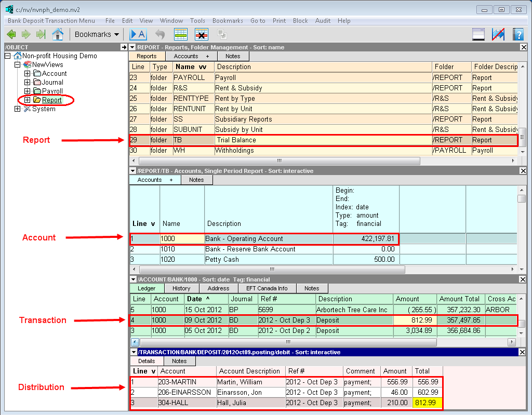This screenshot has width=532, height=415.
Task: Open the Tools menu
Action: point(197,21)
